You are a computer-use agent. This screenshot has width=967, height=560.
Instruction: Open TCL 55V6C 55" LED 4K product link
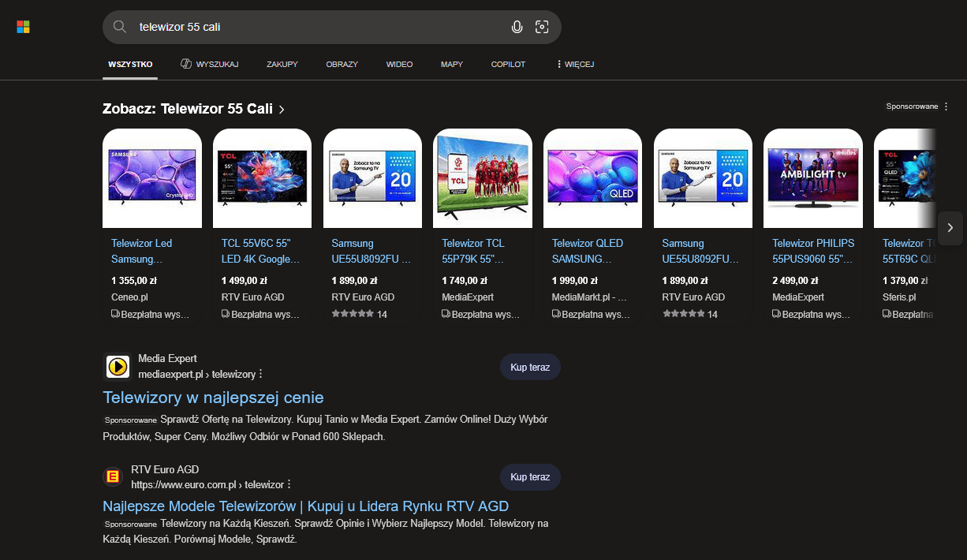coord(261,251)
